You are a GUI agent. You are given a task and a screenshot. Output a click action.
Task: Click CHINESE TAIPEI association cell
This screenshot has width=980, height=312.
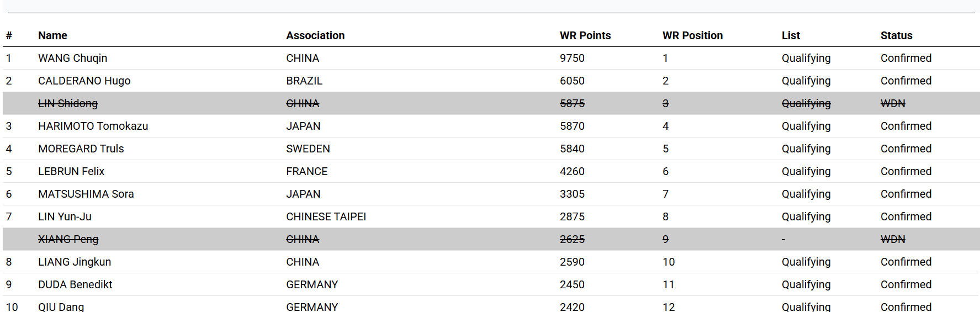(x=326, y=216)
